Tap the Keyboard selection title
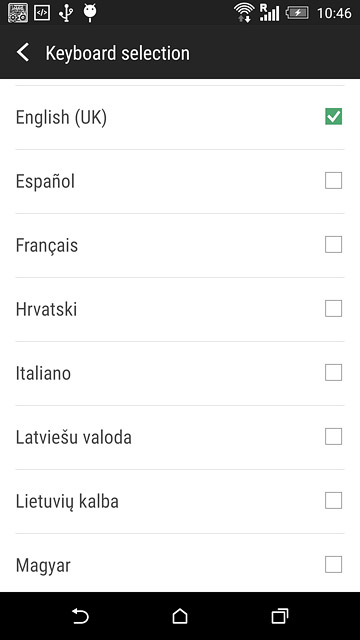This screenshot has width=360, height=640. pyautogui.click(x=118, y=53)
